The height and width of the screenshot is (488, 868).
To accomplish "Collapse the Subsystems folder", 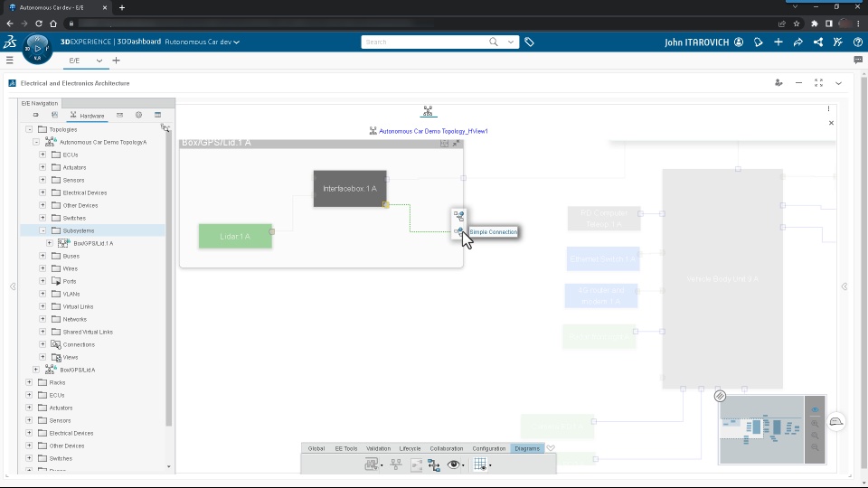I will (x=42, y=230).
